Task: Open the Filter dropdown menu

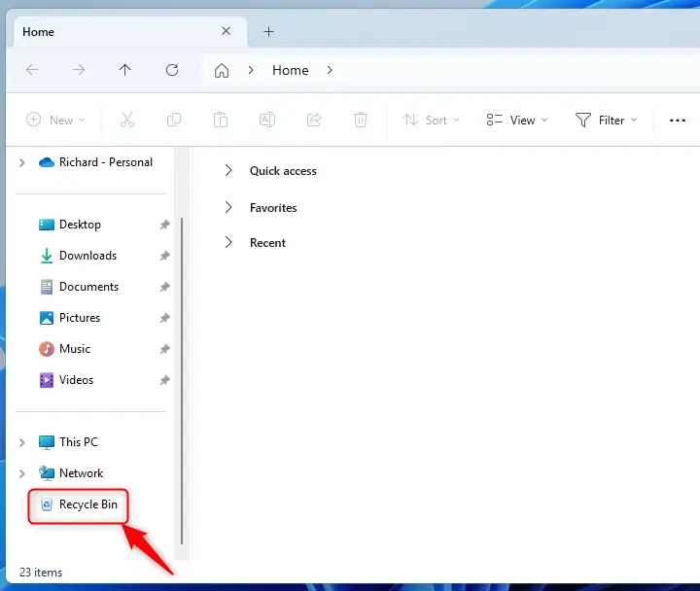Action: coord(607,120)
